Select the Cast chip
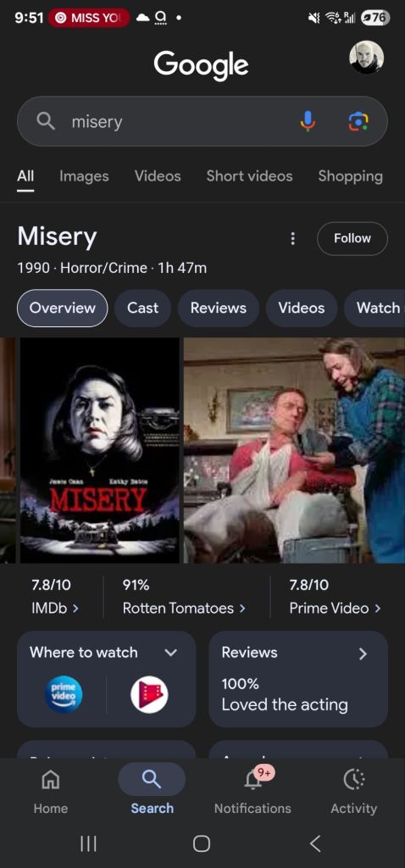 pos(142,308)
